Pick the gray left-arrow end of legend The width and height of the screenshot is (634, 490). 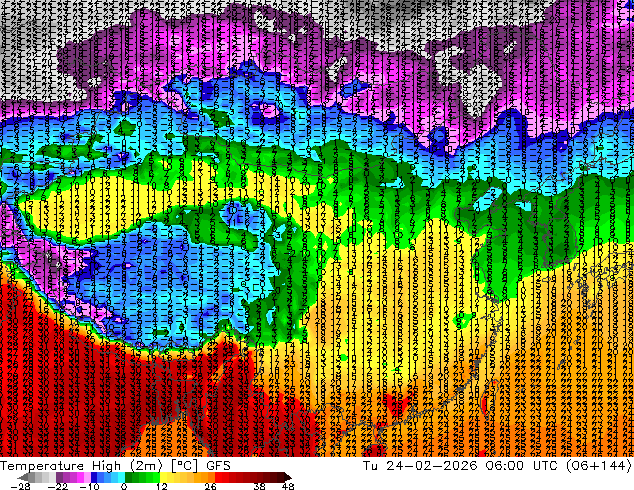pos(23,477)
